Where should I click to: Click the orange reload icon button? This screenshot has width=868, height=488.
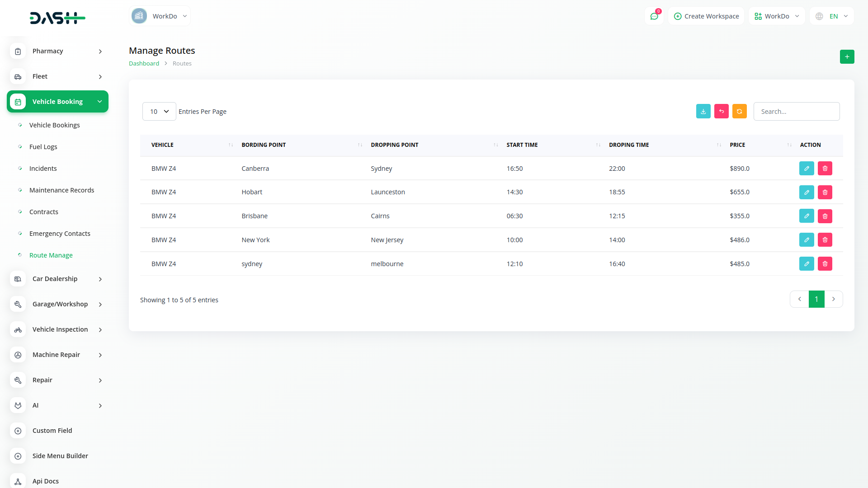coord(739,111)
